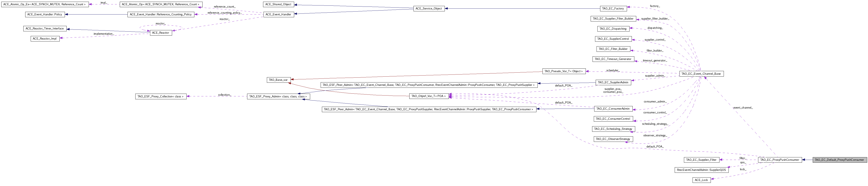Open the RtecEventChannelAdmin::SupplierQOS node
This screenshot has height=186, width=868.
[x=701, y=170]
